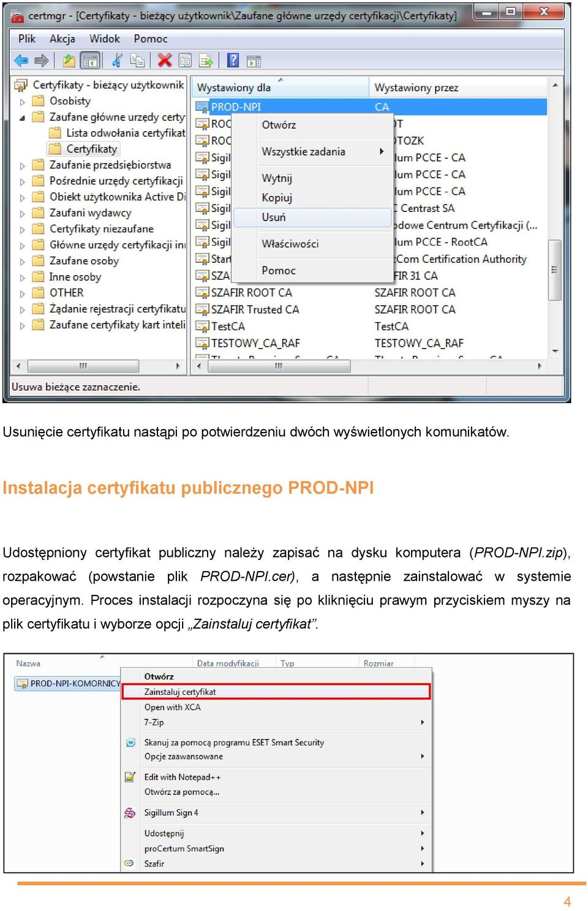Click the certmgr window title bar icon

click(x=17, y=15)
